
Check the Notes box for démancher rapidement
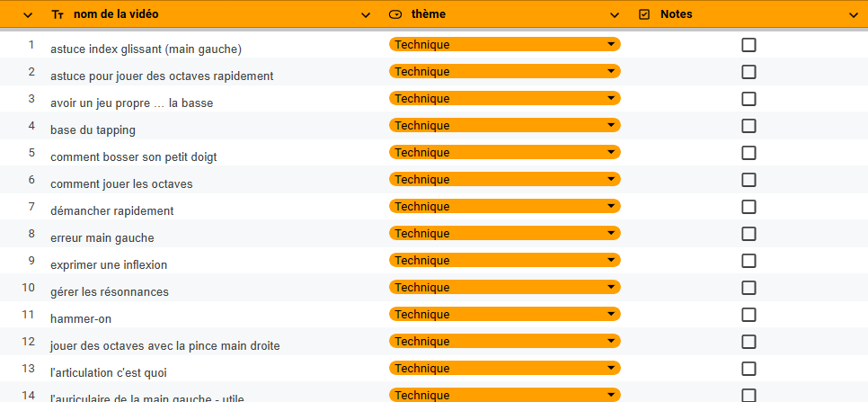point(748,207)
